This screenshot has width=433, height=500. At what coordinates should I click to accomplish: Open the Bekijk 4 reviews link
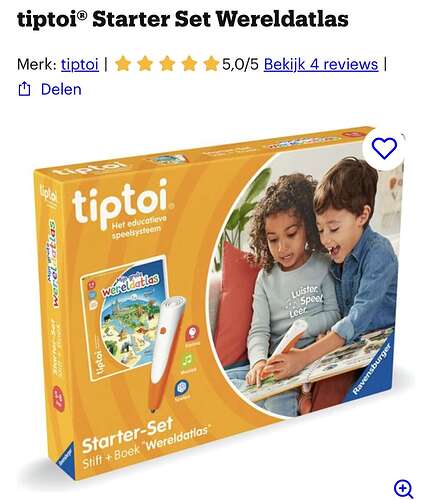pos(321,64)
